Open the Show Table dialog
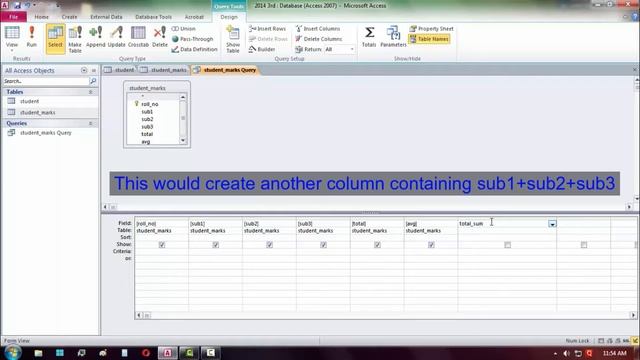The height and width of the screenshot is (360, 640). pos(233,39)
